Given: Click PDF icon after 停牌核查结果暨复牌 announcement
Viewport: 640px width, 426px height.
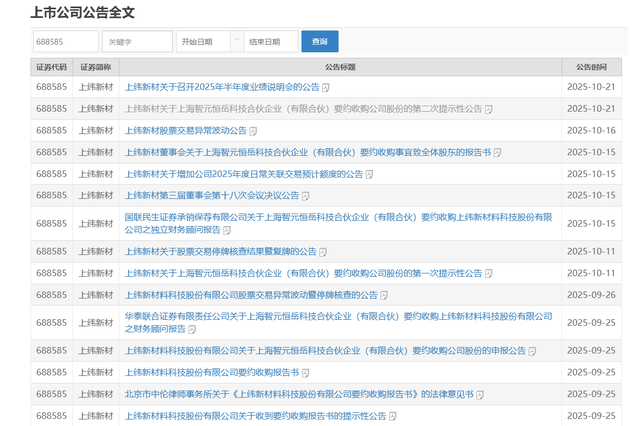Looking at the screenshot, I should 323,252.
